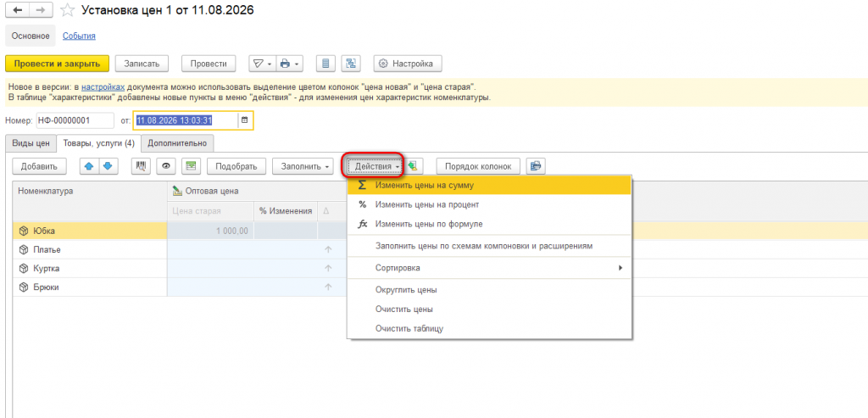Open the Основное section
This screenshot has height=418, width=868.
31,36
